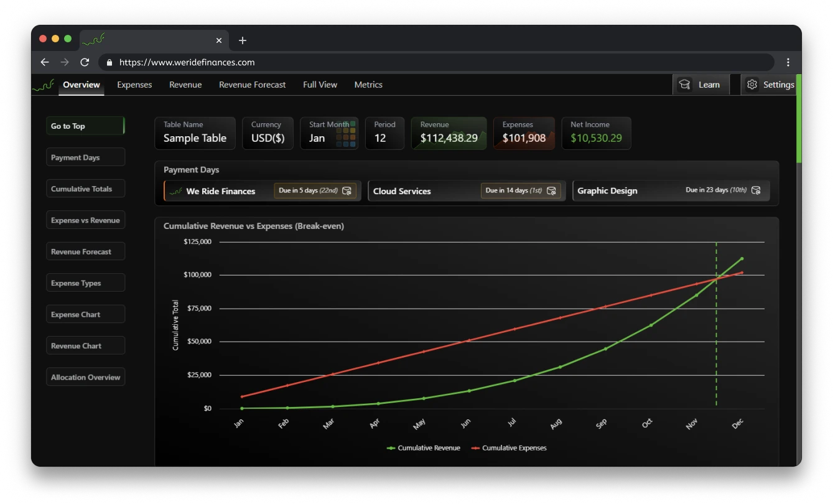This screenshot has width=833, height=504.
Task: Click the Settings gear icon
Action: [x=752, y=85]
